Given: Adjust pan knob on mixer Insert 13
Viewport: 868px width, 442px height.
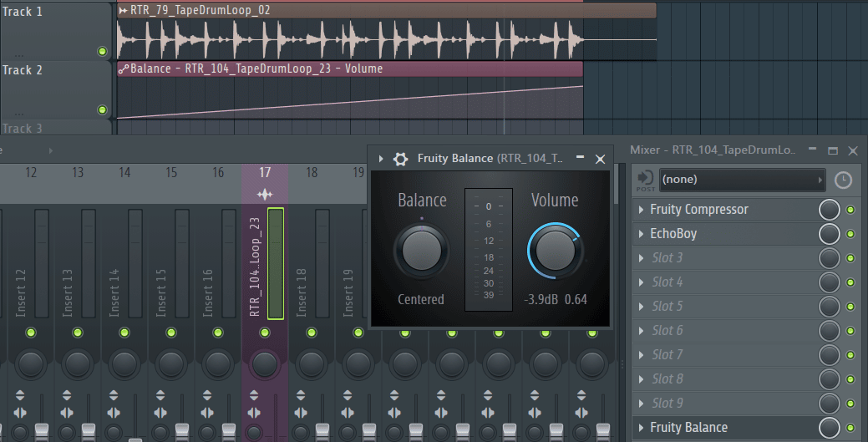Looking at the screenshot, I should [78, 364].
